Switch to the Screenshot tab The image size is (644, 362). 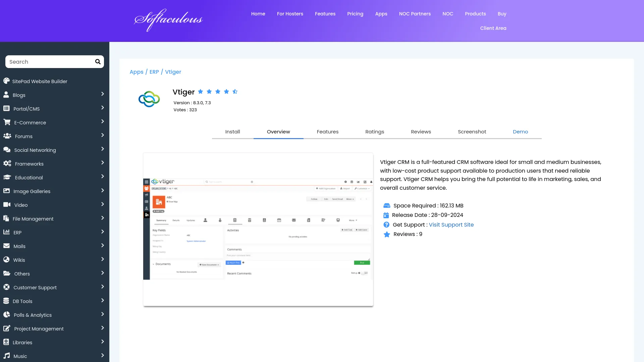point(472,132)
